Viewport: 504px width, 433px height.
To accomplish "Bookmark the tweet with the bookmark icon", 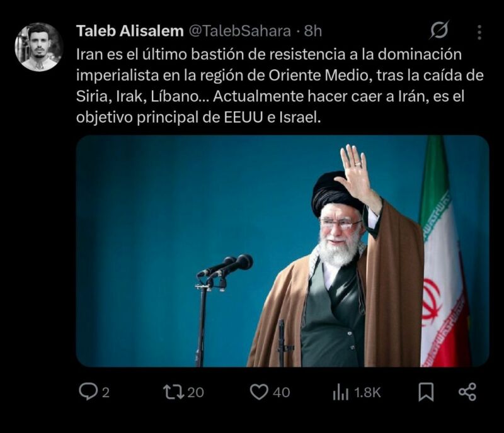I will click(426, 392).
